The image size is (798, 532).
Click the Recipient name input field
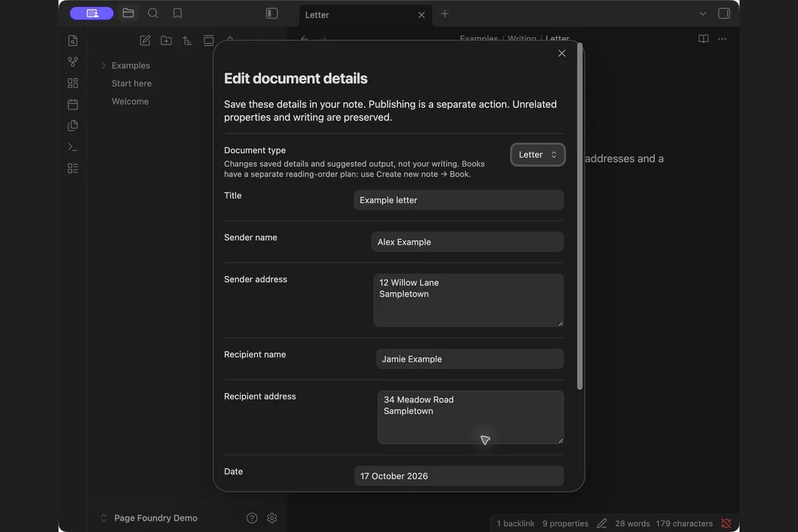(x=470, y=359)
